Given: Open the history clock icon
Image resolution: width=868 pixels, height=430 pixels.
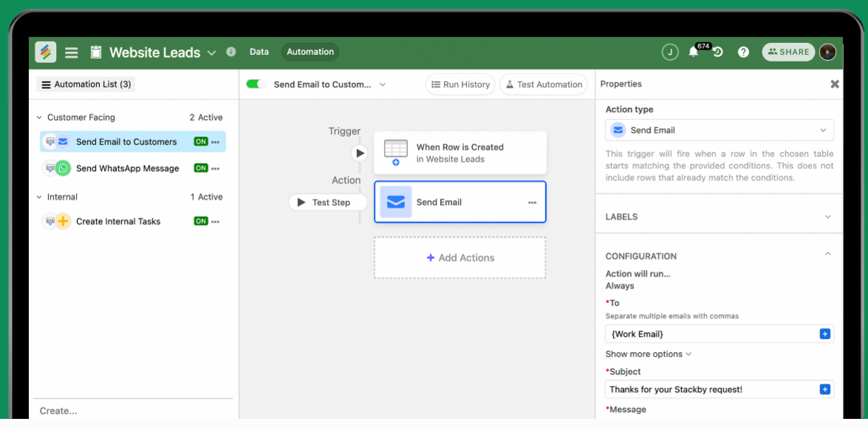Looking at the screenshot, I should coord(718,52).
